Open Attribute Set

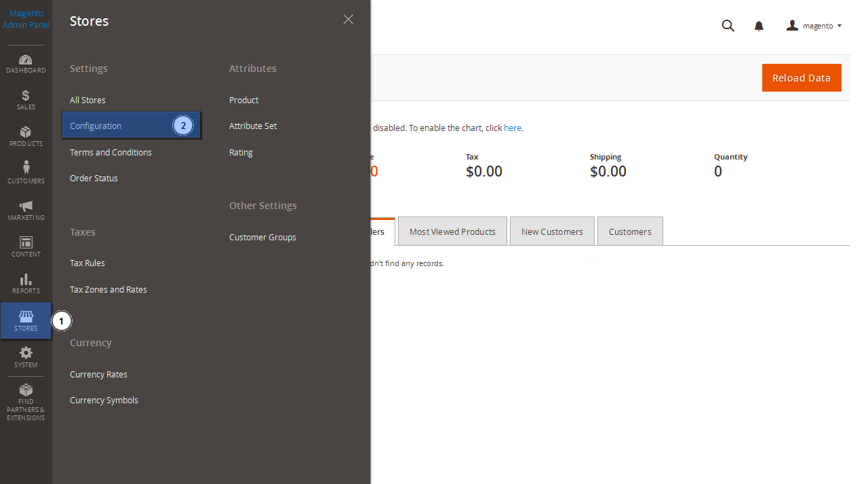253,126
